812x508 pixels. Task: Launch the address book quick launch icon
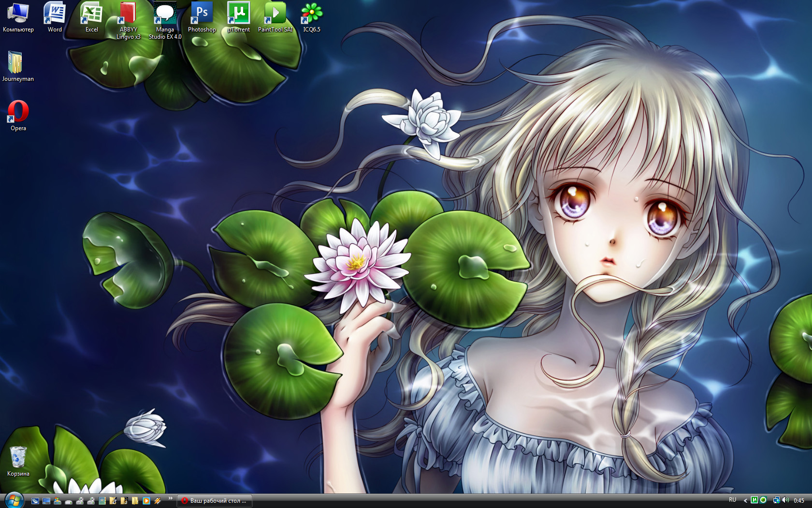[x=102, y=501]
